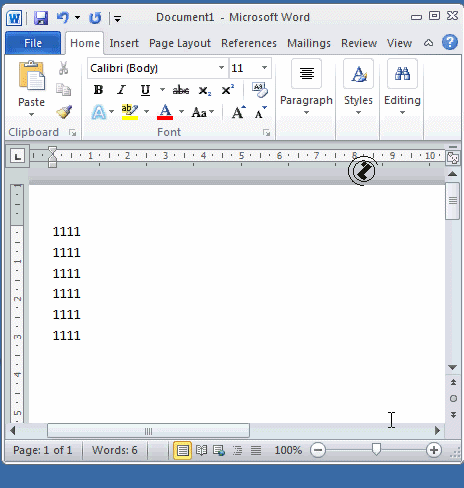Toggle Strikethrough formatting
The image size is (464, 488).
[x=181, y=90]
